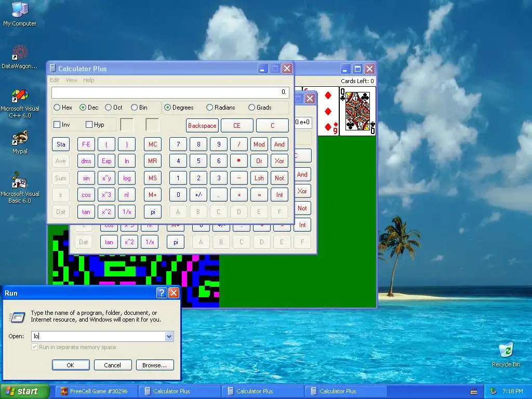Click the red C clear button in front calculator
532x399 pixels.
pyautogui.click(x=272, y=126)
